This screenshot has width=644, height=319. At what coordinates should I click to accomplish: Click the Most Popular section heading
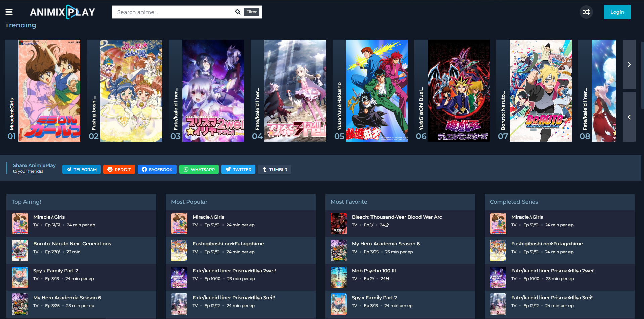coord(189,202)
